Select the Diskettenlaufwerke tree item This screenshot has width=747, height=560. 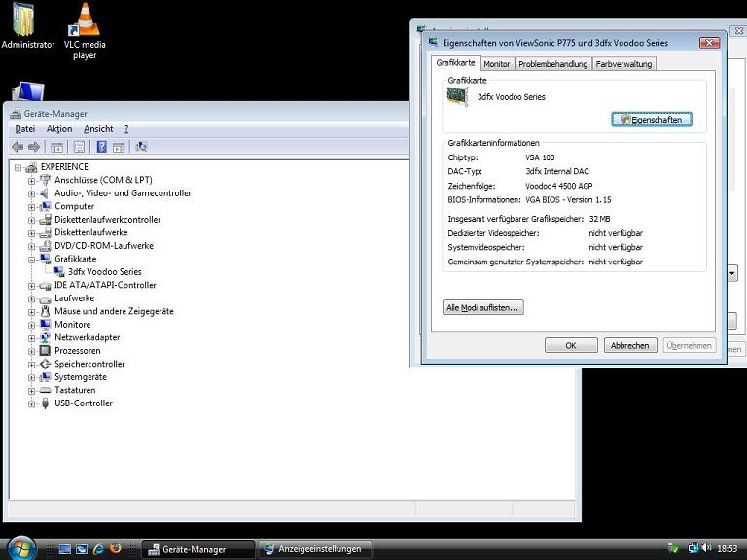click(x=91, y=232)
